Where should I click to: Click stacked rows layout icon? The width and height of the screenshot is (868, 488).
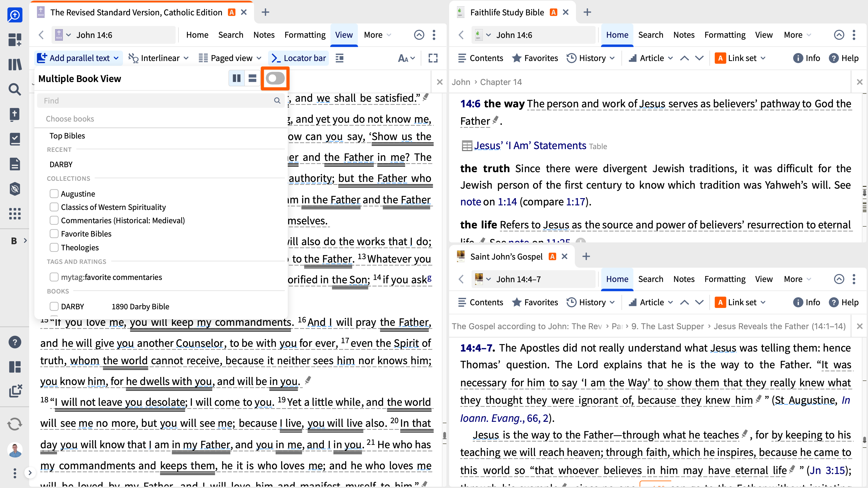tap(252, 78)
